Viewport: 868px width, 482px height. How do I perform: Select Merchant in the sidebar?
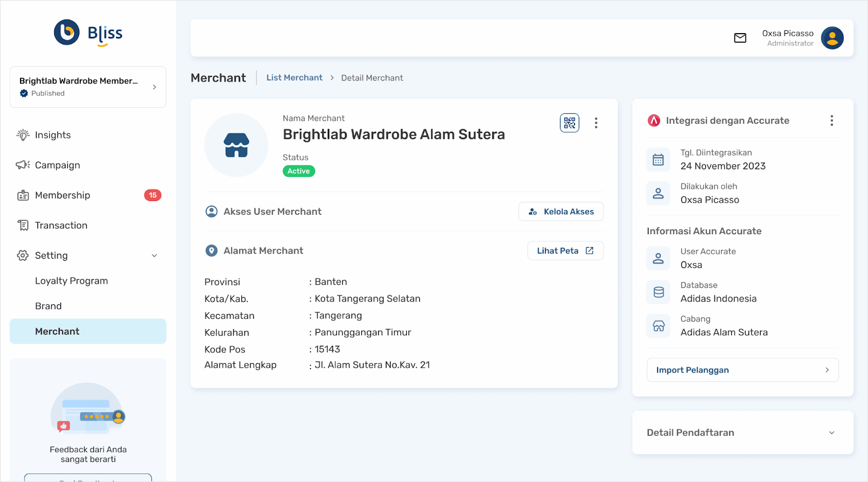point(88,331)
